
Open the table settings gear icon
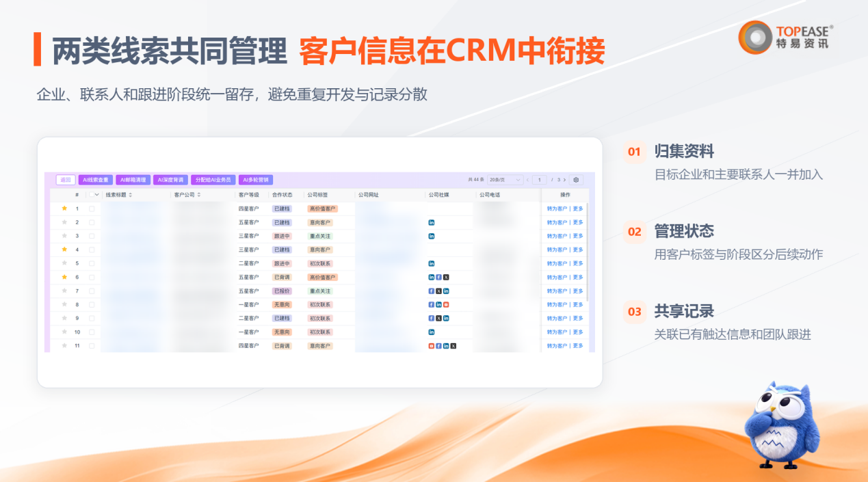tap(576, 180)
